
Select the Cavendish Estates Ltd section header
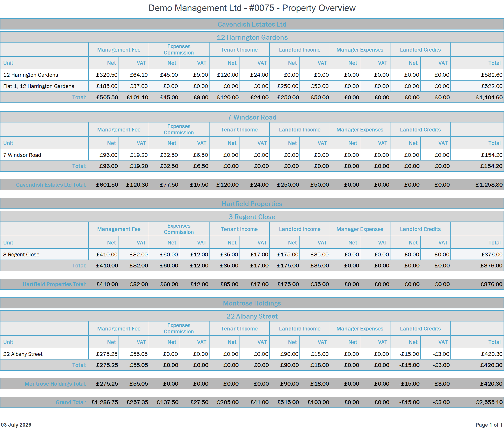point(252,24)
